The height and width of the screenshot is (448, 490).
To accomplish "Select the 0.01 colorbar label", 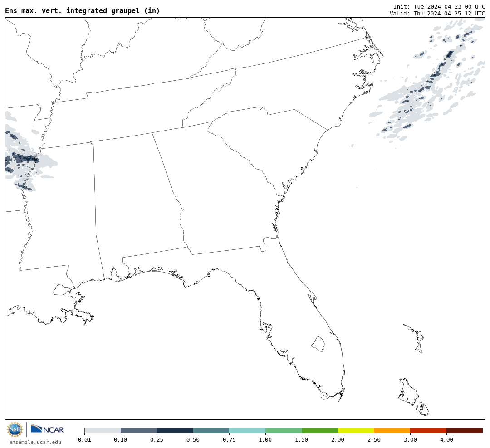I will pyautogui.click(x=84, y=439).
